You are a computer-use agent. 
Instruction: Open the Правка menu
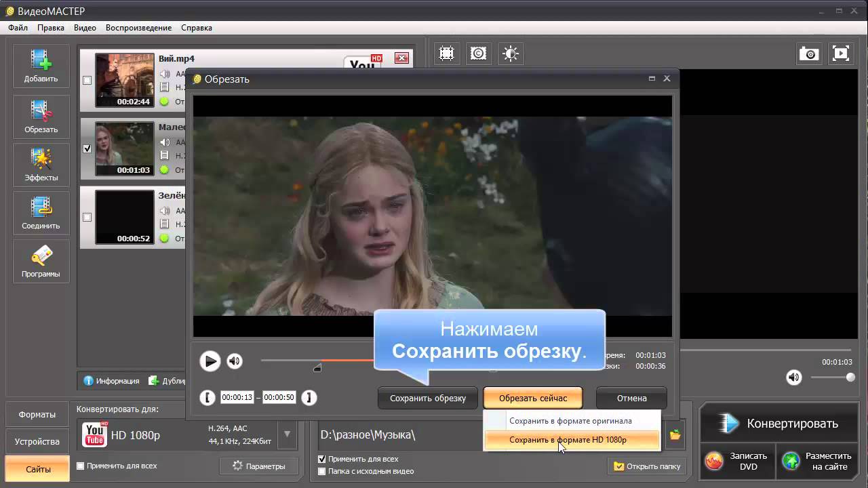51,28
